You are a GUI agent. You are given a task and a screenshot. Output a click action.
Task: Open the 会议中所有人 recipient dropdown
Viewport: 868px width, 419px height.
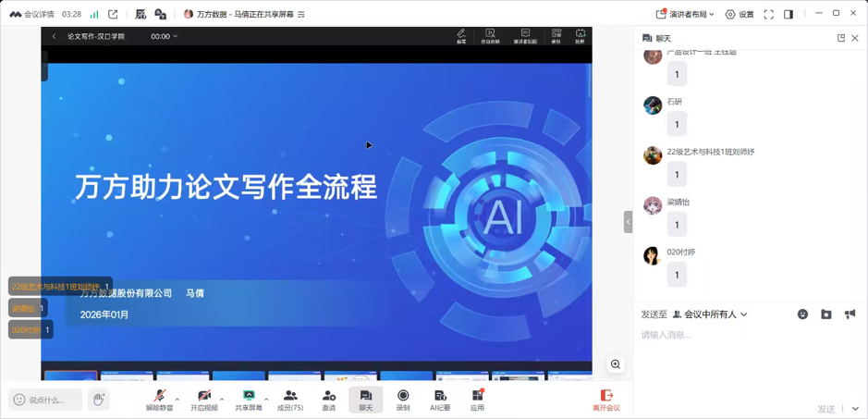click(x=710, y=314)
